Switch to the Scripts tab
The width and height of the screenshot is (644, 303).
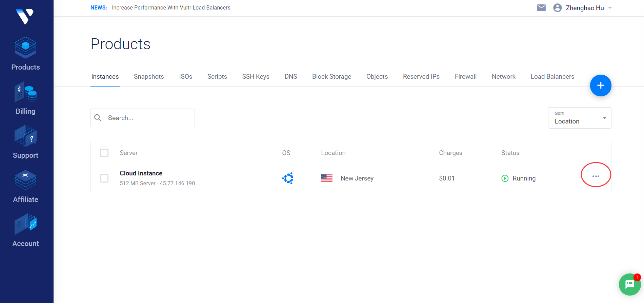coord(217,77)
